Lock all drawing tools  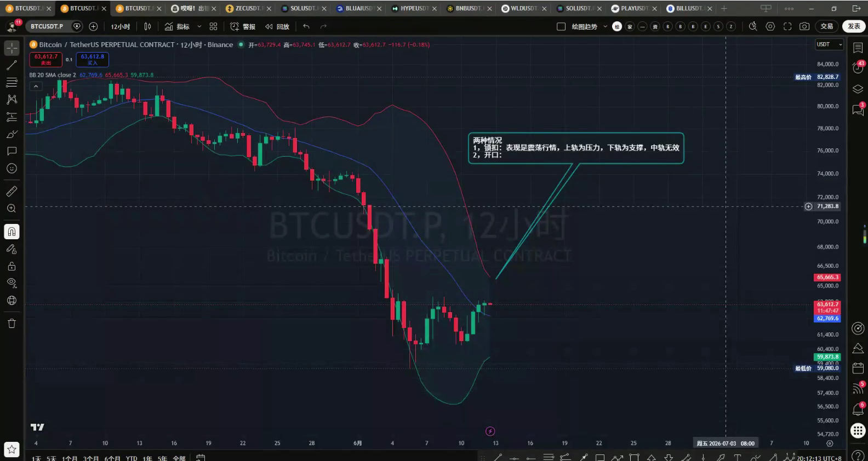(x=12, y=266)
